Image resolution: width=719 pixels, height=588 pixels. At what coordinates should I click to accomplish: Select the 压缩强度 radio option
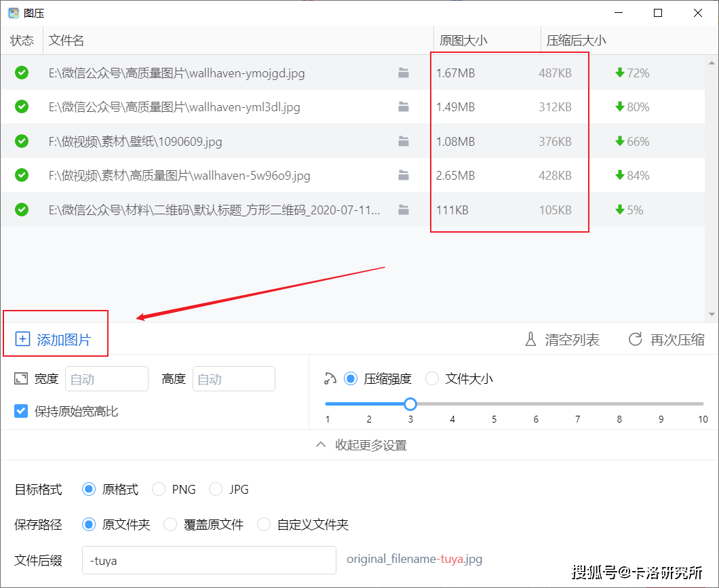pyautogui.click(x=351, y=378)
